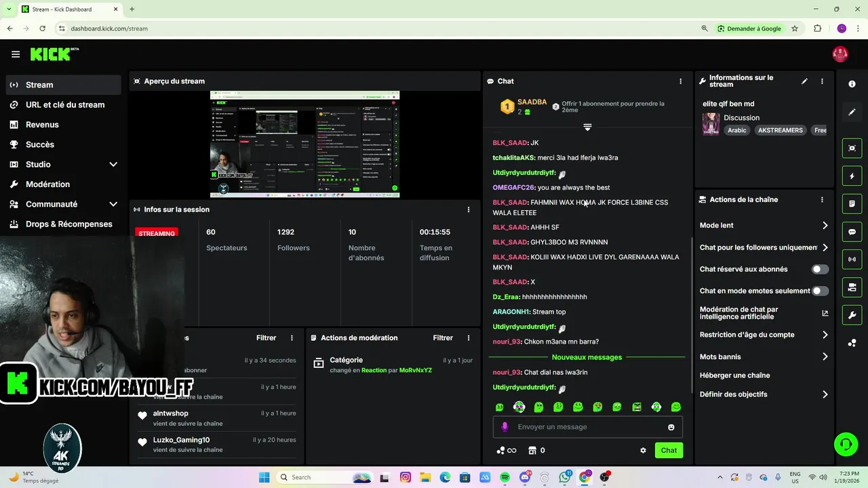This screenshot has height=488, width=868.
Task: Click the chat vertical scrollbar
Action: tap(691, 314)
